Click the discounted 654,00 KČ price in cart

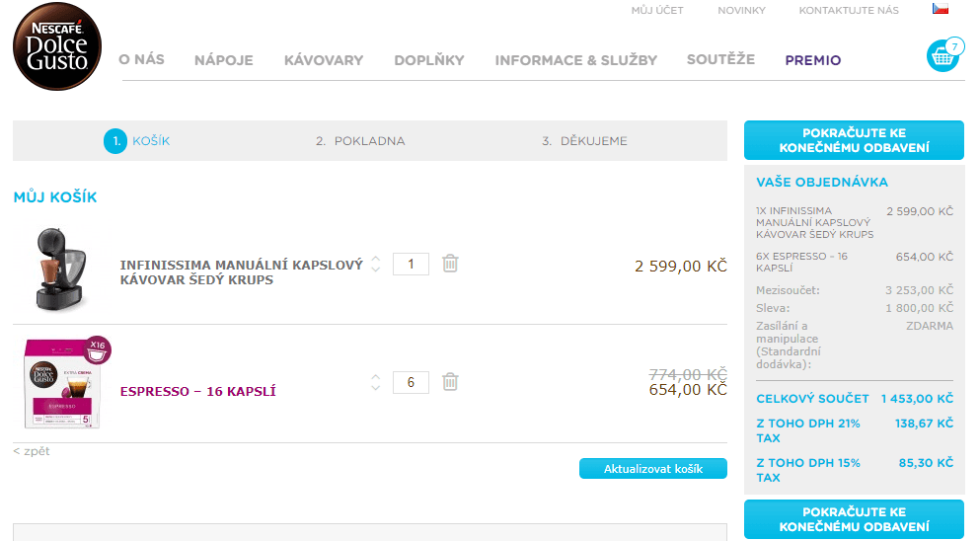(x=688, y=390)
